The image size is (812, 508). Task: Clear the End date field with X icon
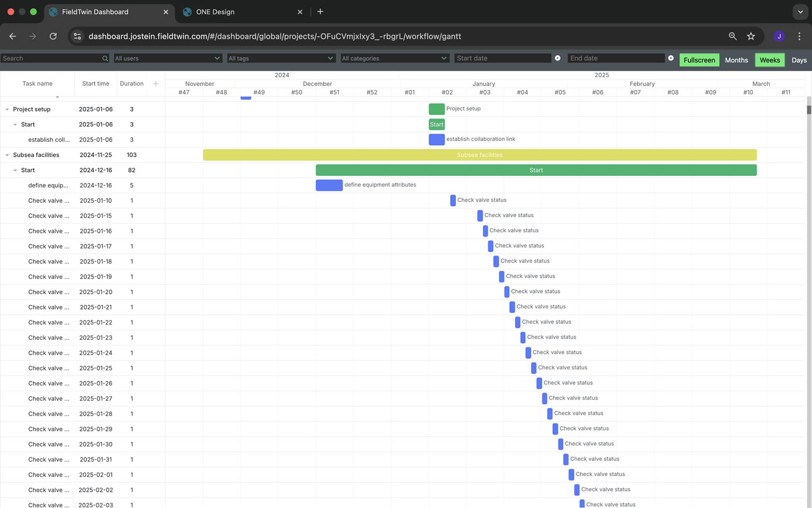[x=671, y=58]
